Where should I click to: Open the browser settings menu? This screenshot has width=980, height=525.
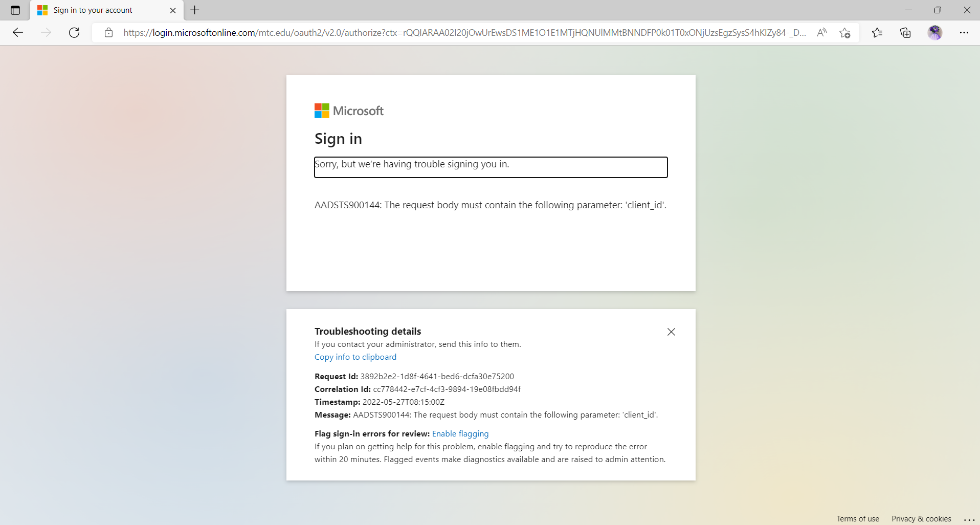(965, 32)
